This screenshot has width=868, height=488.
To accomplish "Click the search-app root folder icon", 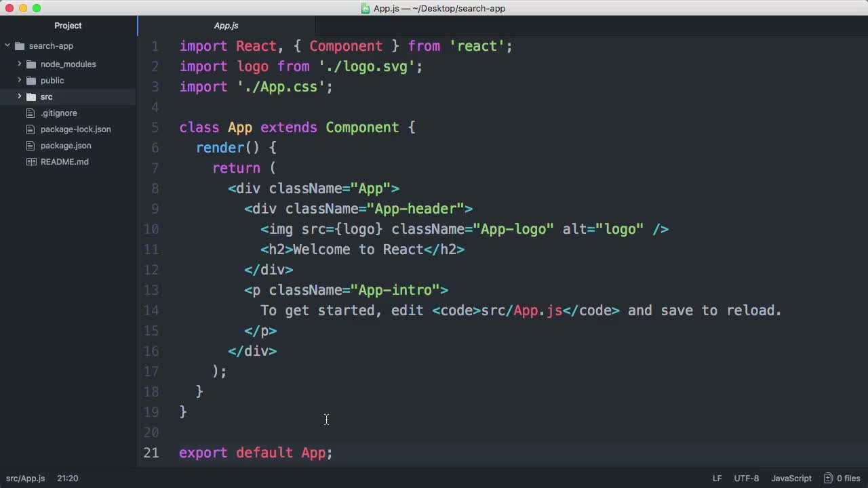I will pos(20,46).
